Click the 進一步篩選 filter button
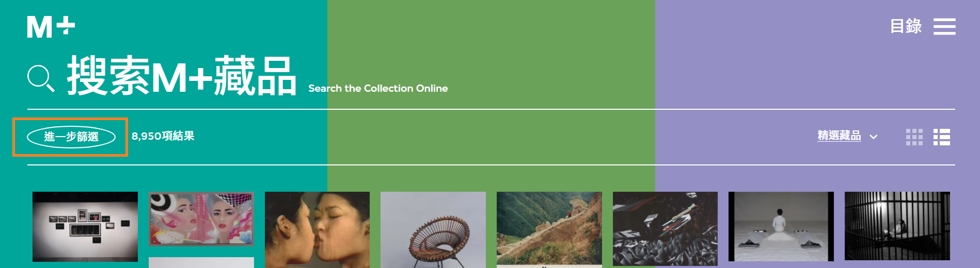 71,137
